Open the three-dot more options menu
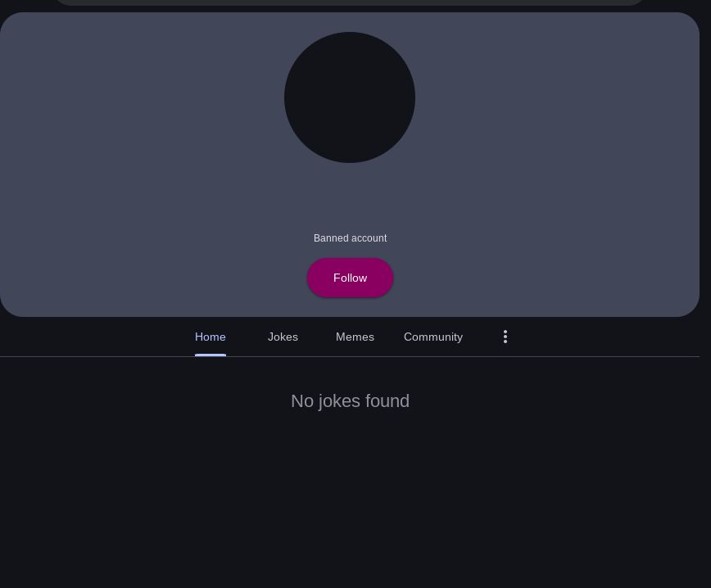This screenshot has height=588, width=711. (x=505, y=337)
